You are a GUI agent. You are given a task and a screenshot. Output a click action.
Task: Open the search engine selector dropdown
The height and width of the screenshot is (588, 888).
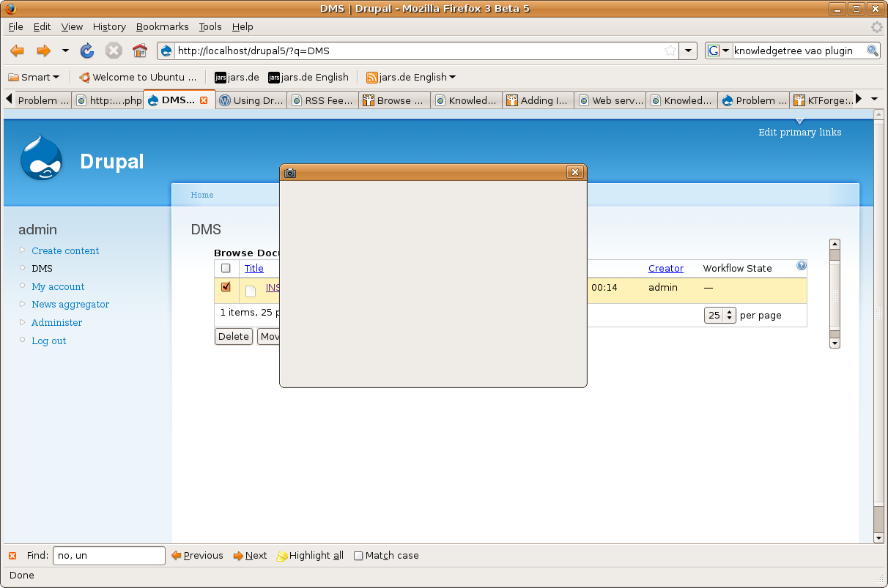(x=719, y=51)
